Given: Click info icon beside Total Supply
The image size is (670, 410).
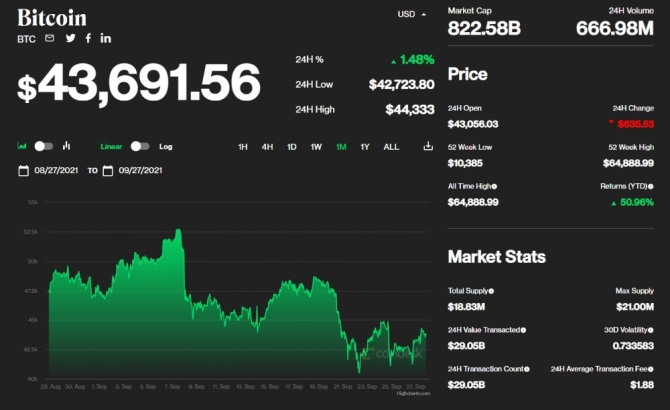Looking at the screenshot, I should [x=491, y=291].
